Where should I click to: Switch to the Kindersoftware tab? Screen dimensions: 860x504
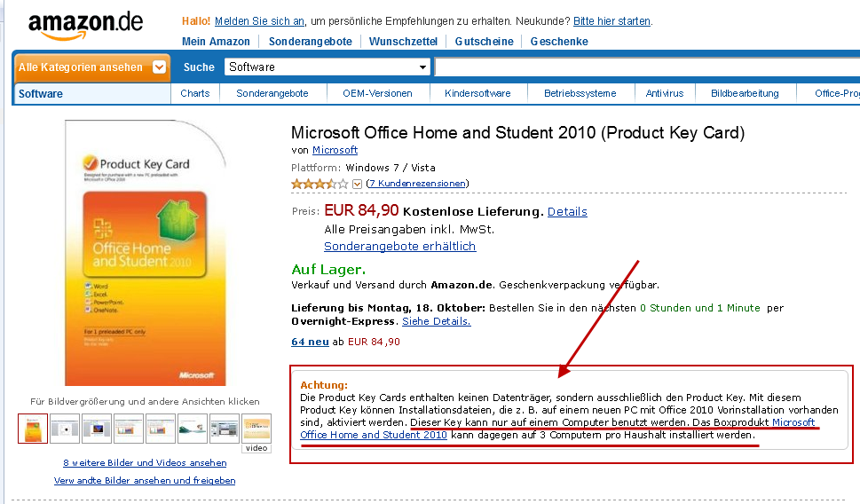(477, 93)
